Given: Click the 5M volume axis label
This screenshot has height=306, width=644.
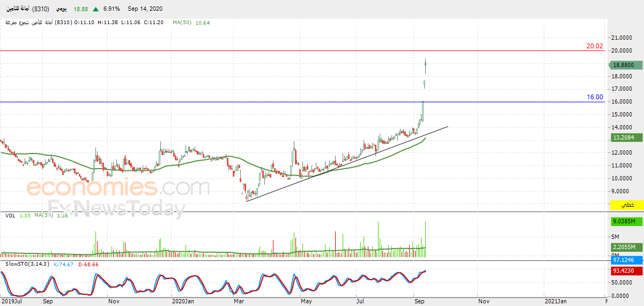Looking at the screenshot, I should (615, 237).
